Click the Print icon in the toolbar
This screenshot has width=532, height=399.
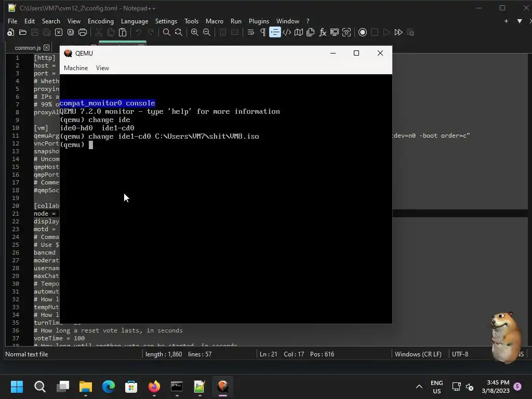(83, 32)
